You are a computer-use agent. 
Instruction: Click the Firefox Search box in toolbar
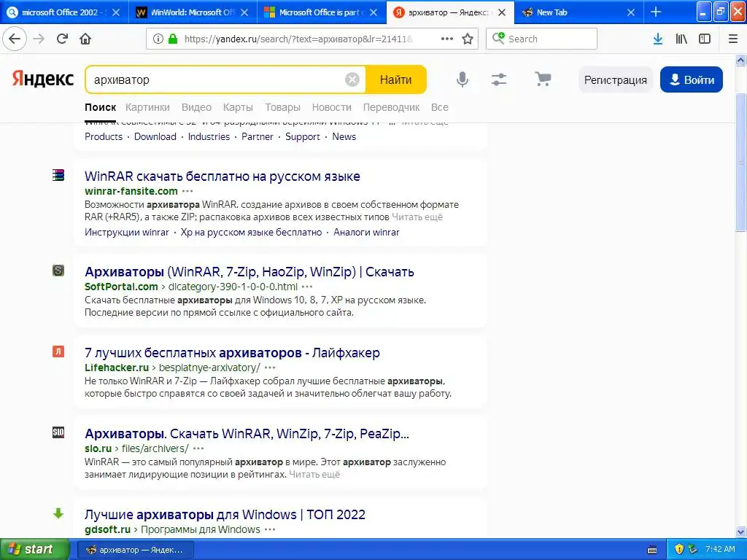(541, 39)
